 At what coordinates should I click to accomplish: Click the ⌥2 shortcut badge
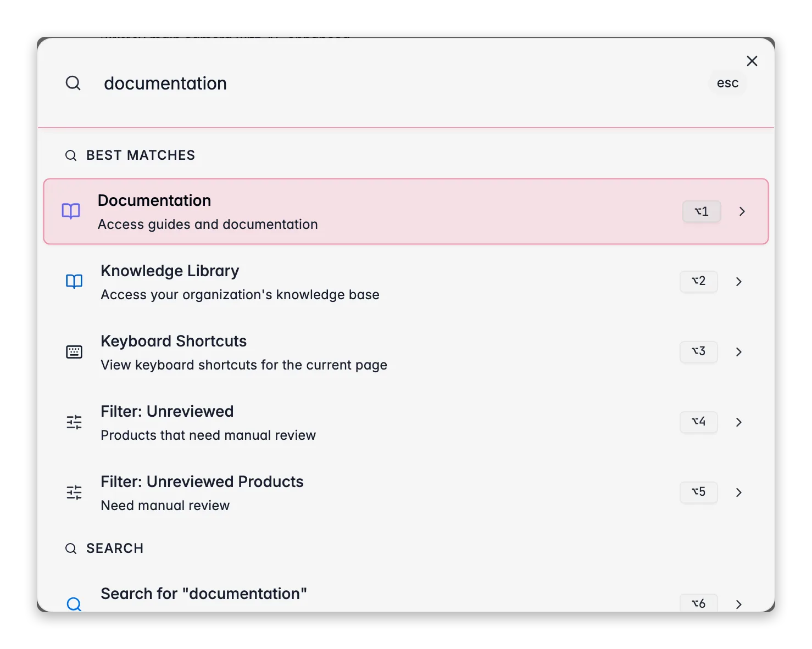pyautogui.click(x=699, y=281)
